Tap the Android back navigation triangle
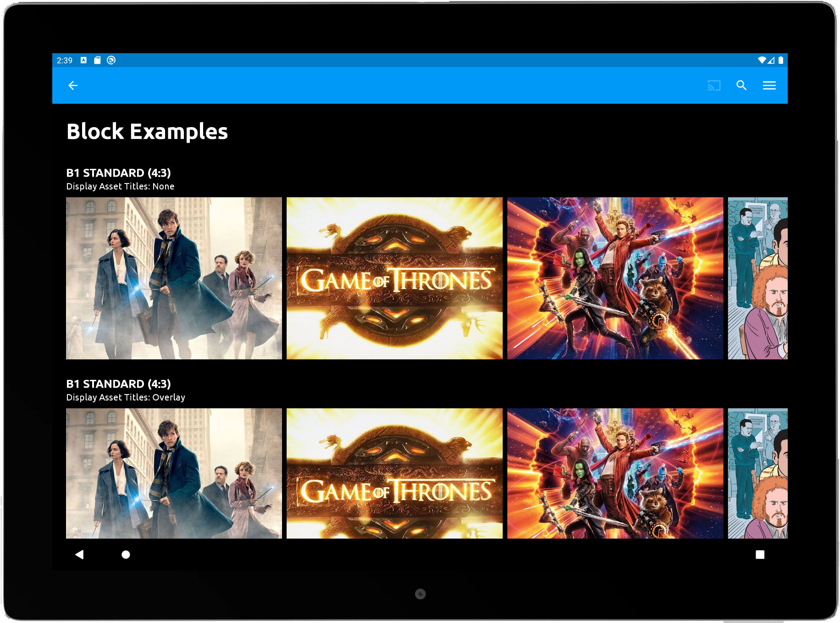This screenshot has height=623, width=840. tap(79, 554)
